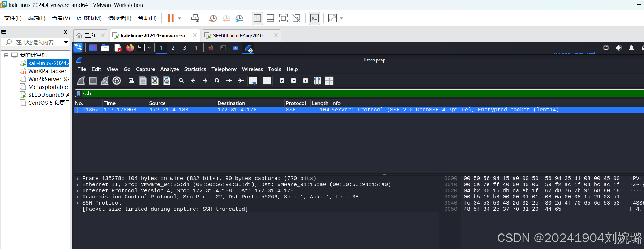
Task: Select SSH packet row in list
Action: pyautogui.click(x=359, y=110)
